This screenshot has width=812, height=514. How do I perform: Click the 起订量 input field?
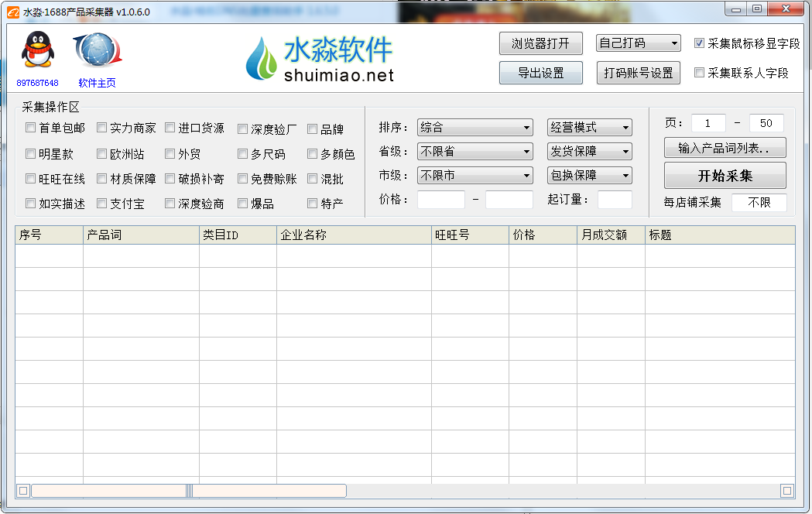point(615,199)
